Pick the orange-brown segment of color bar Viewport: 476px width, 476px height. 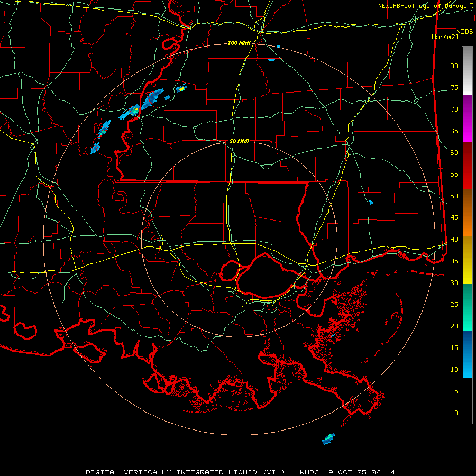467,213
